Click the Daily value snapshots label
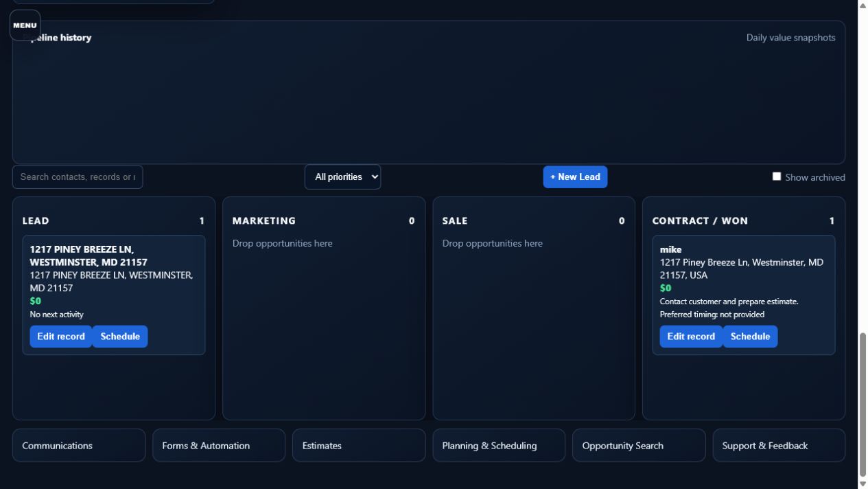 pos(790,38)
